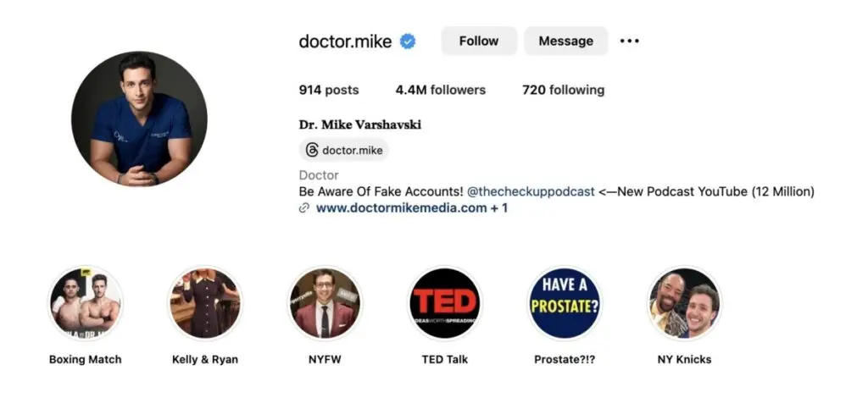Select the Dr. Mike Varshavski name text

coord(360,124)
